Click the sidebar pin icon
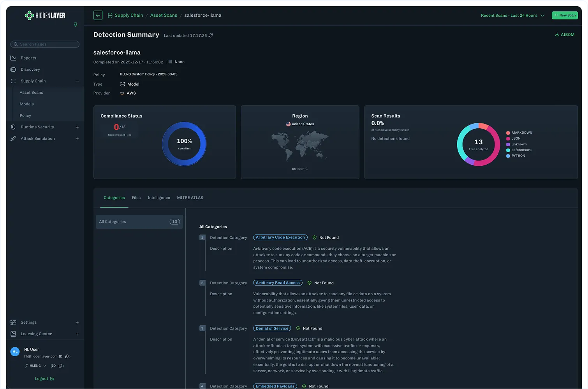Image resolution: width=588 pixels, height=389 pixels. coord(76,25)
